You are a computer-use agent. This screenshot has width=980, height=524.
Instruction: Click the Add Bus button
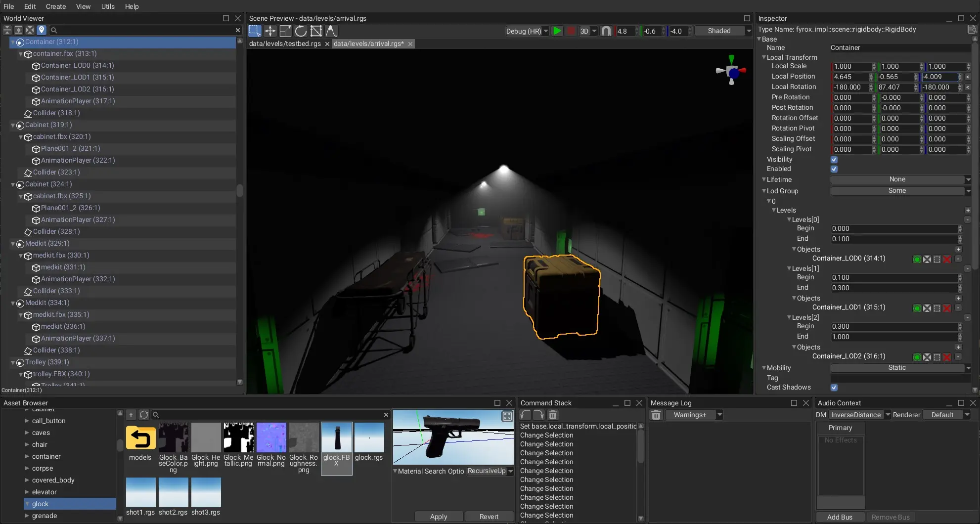[840, 517]
